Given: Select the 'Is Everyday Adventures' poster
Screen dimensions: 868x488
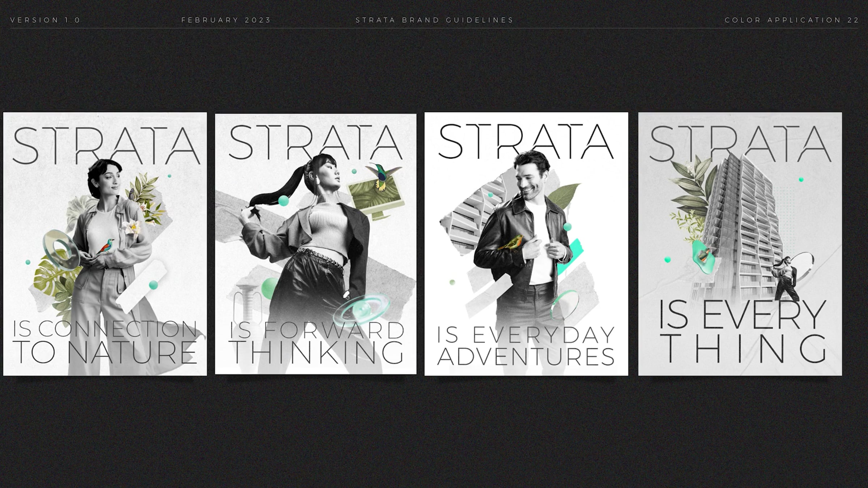Looking at the screenshot, I should 526,244.
